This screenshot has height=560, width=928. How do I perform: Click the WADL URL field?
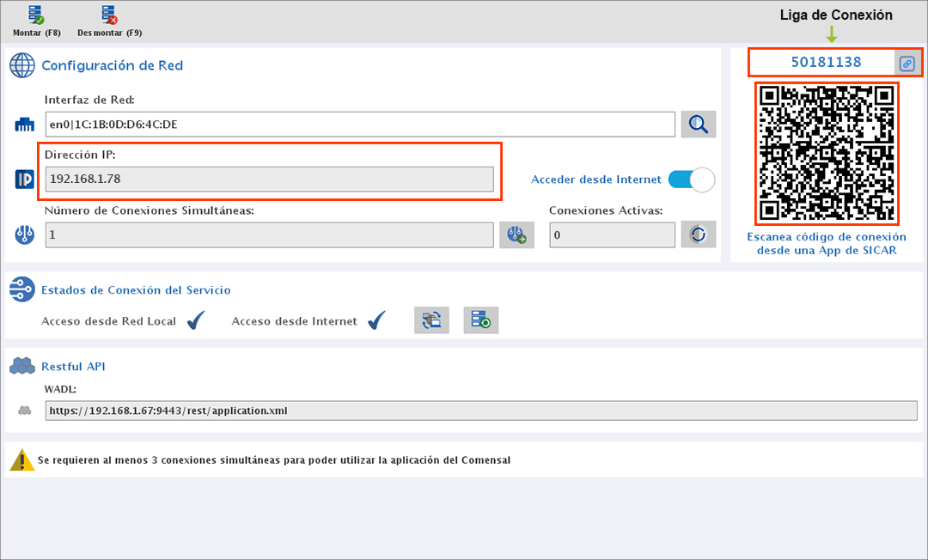pos(481,411)
